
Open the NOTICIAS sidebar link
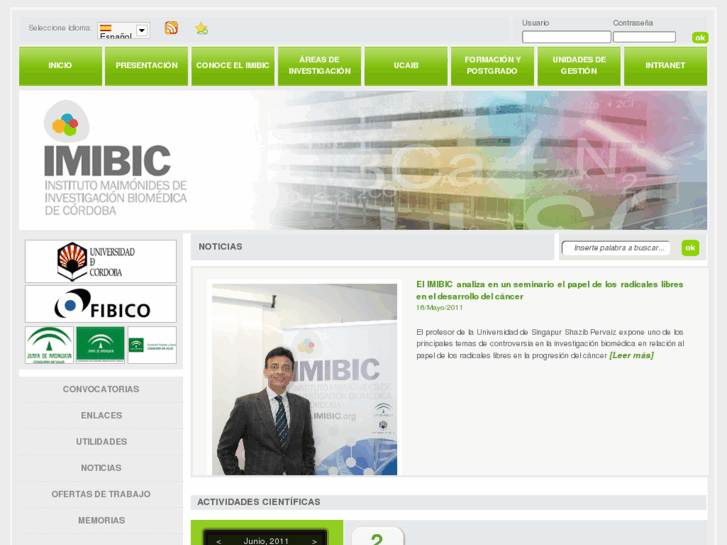[101, 468]
